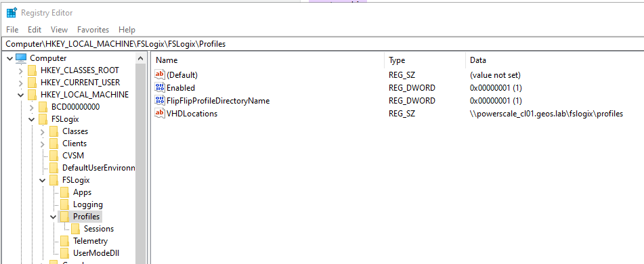644x264 pixels.
Task: Select the VHDLocations value name
Action: click(x=192, y=113)
